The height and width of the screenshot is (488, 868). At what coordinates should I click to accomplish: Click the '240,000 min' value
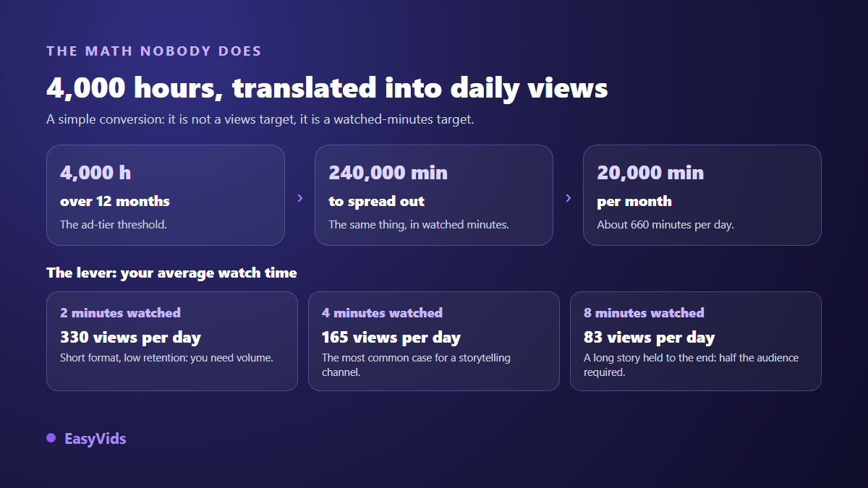[x=388, y=173]
